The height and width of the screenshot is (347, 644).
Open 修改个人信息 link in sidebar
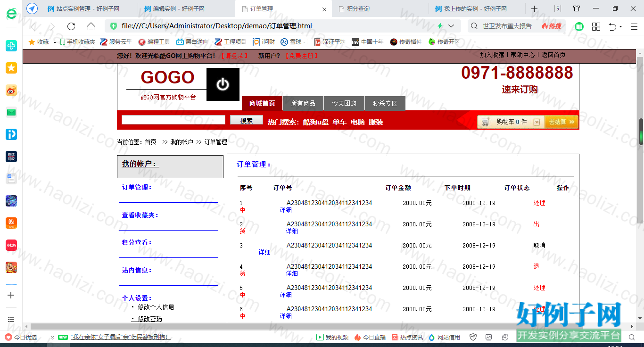coord(156,307)
